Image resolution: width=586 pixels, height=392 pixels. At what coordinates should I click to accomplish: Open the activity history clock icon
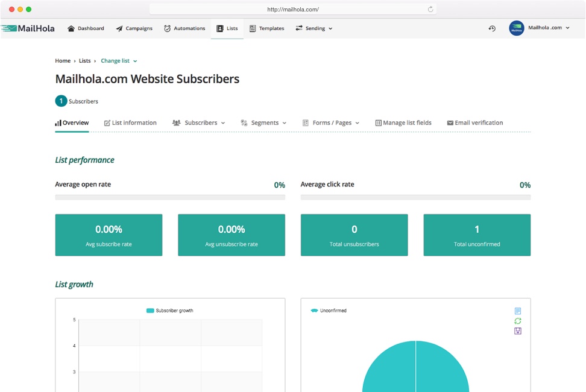(x=492, y=28)
